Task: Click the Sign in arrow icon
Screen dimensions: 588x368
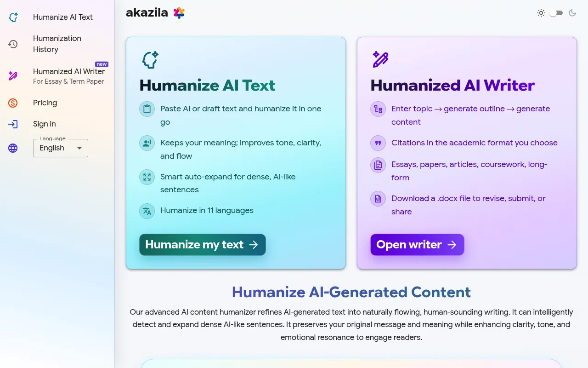Action: point(13,124)
